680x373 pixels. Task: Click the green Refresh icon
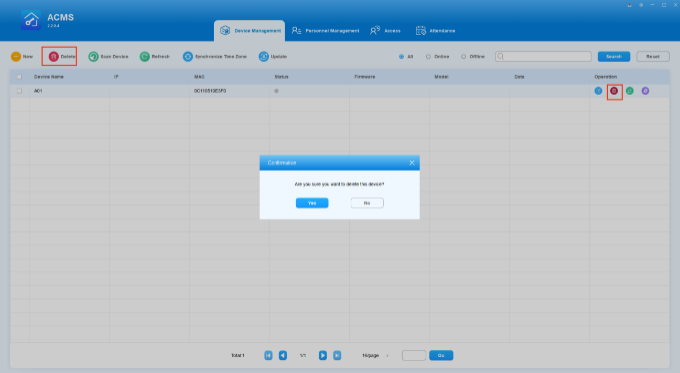144,57
